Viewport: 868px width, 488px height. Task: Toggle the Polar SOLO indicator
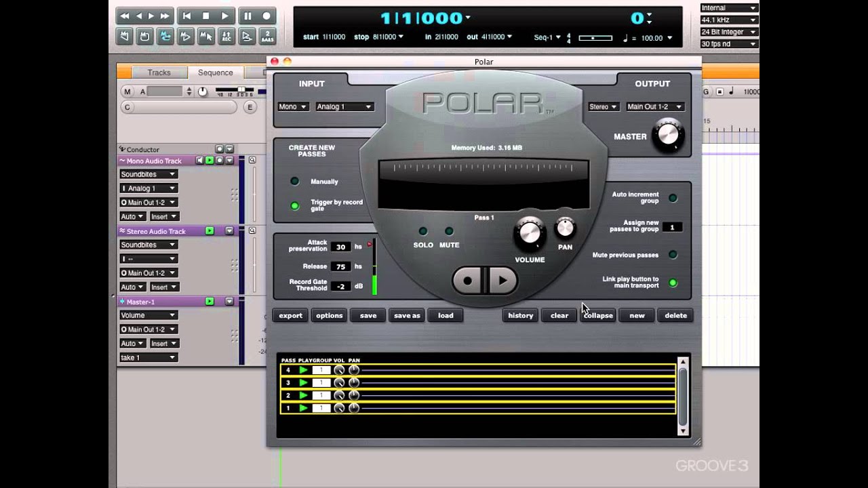tap(423, 232)
